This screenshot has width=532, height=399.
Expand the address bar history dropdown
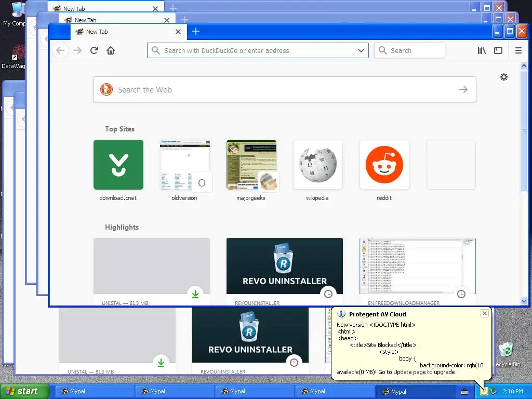[x=361, y=50]
